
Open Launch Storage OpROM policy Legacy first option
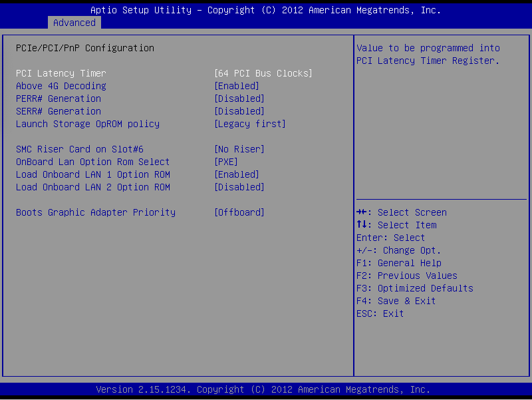[x=249, y=124]
